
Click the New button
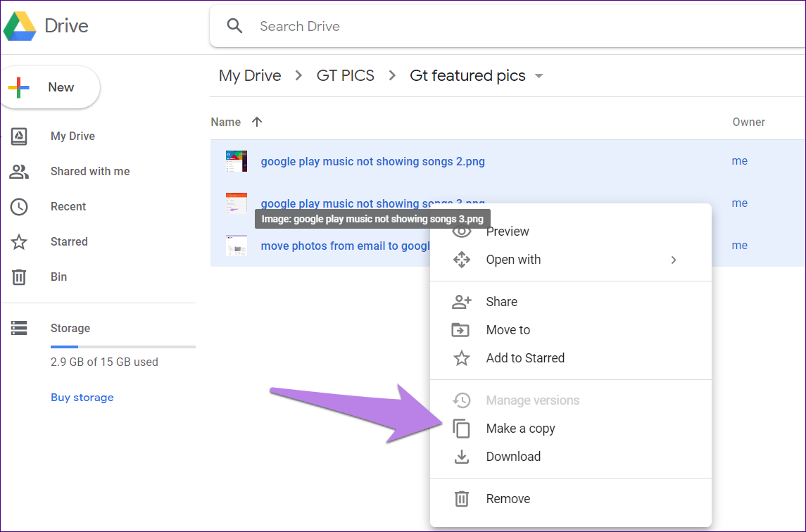(49, 87)
